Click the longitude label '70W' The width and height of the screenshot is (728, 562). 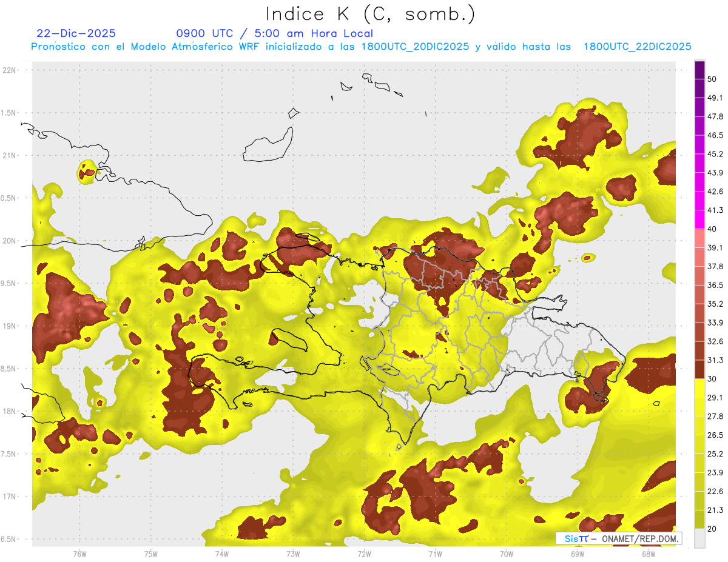(x=507, y=554)
